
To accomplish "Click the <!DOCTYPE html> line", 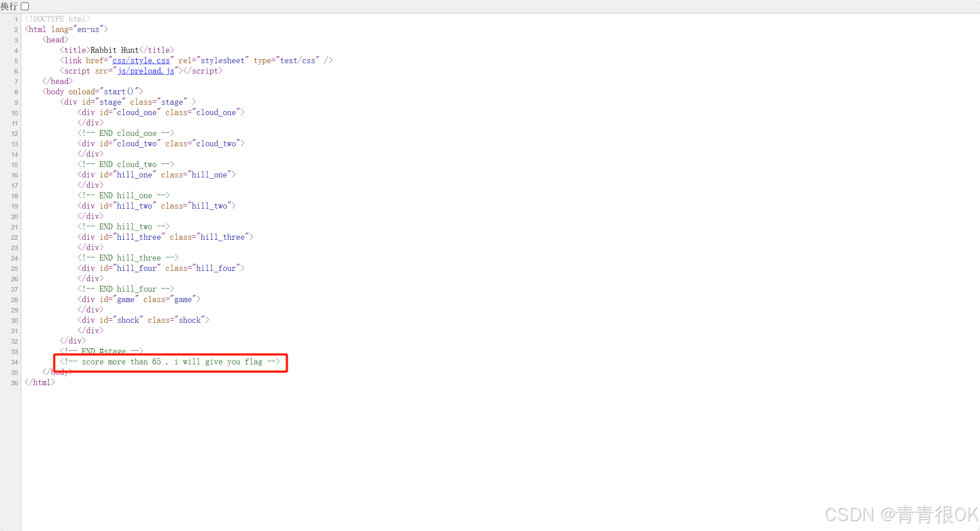I will click(x=57, y=19).
